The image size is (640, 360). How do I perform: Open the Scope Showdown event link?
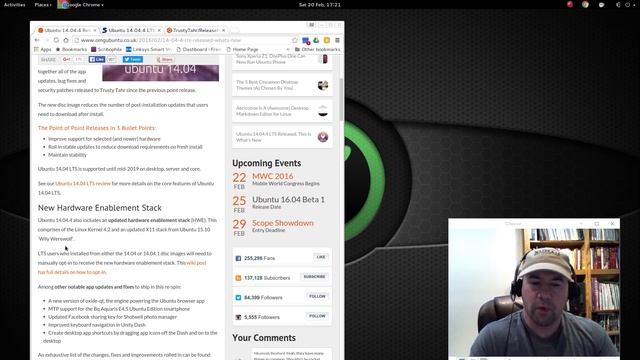point(282,223)
